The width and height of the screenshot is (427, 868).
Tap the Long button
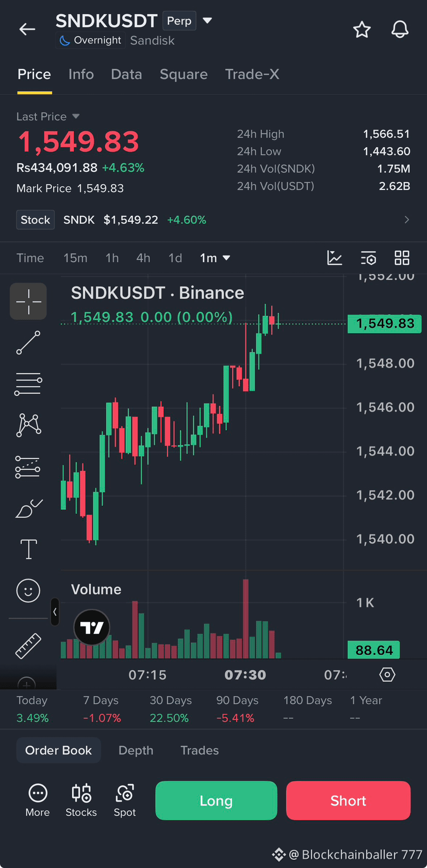coord(216,800)
